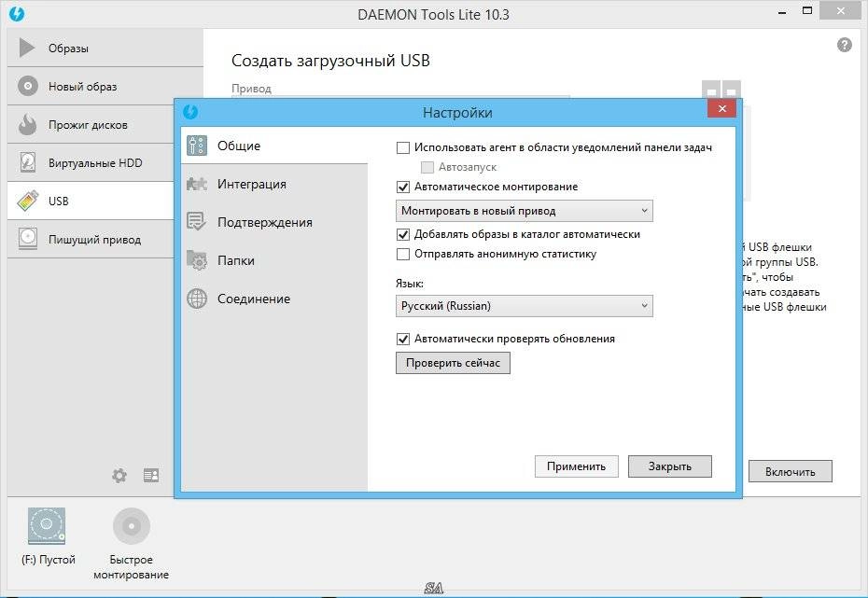Click the (F:) Пустой drive label

click(x=49, y=559)
